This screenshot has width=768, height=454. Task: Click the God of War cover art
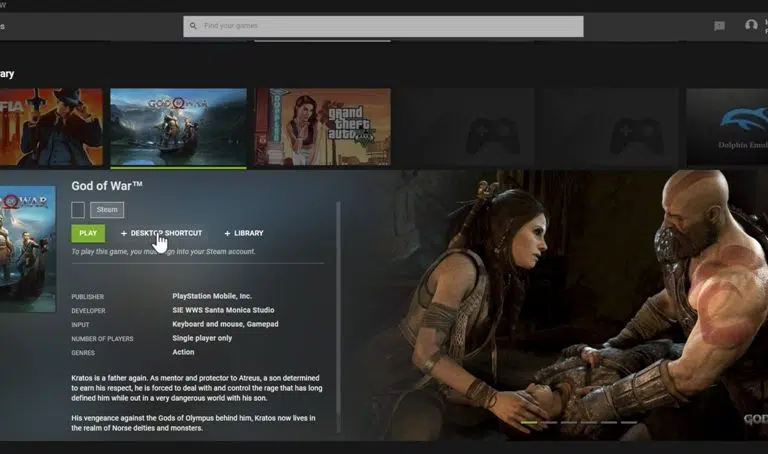(27, 248)
